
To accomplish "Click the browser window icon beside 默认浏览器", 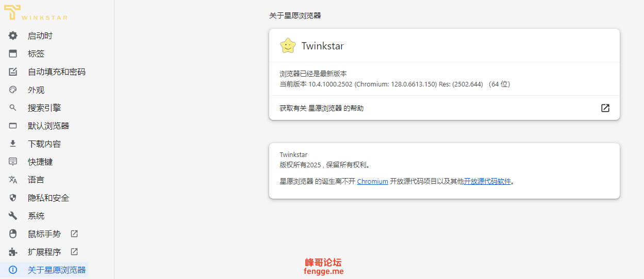I will [x=13, y=126].
